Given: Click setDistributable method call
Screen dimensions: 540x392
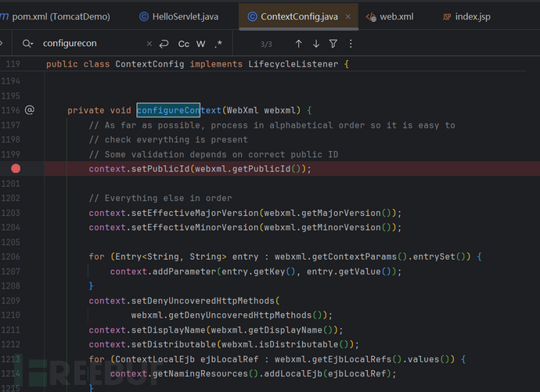Looking at the screenshot, I should (x=174, y=344).
